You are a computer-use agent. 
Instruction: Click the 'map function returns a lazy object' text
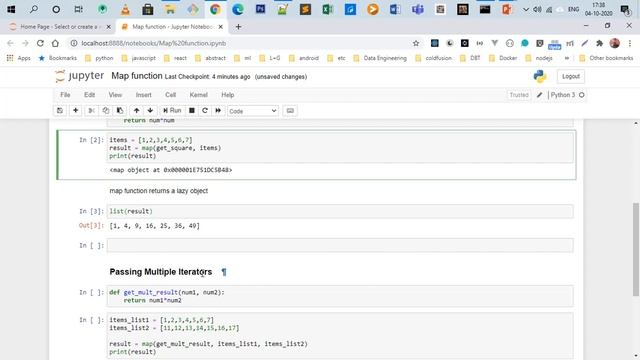tap(159, 191)
